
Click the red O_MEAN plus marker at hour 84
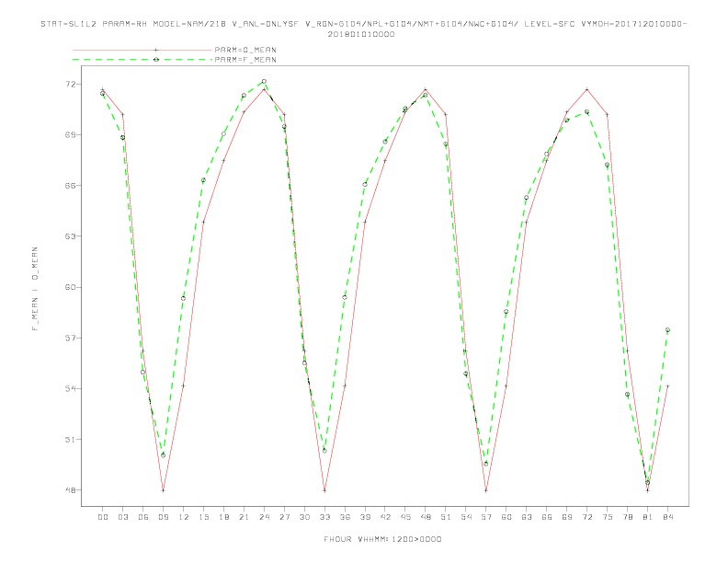click(667, 386)
